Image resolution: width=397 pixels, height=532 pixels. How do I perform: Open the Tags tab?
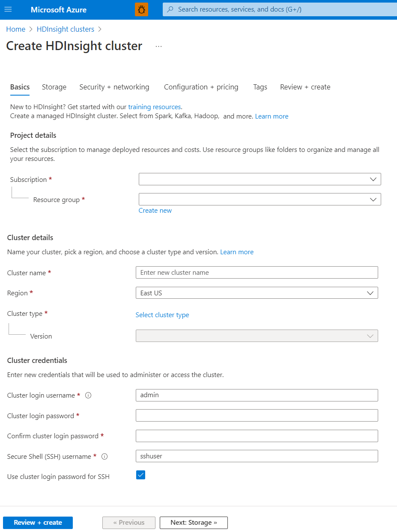click(x=260, y=87)
